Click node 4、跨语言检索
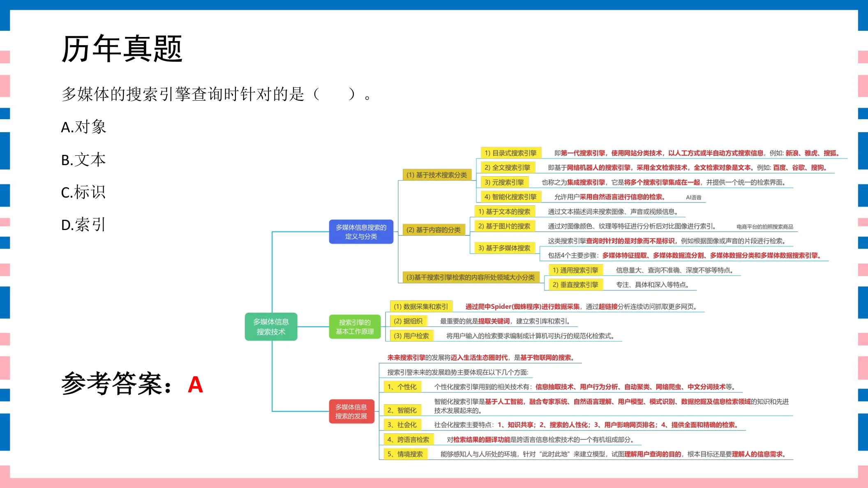This screenshot has width=868, height=488. pyautogui.click(x=408, y=440)
